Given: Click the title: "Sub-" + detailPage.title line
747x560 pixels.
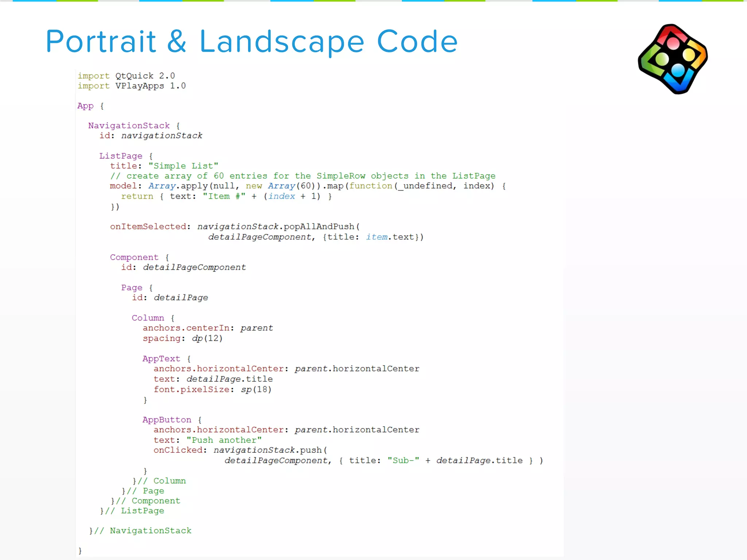Looking at the screenshot, I should coord(384,461).
